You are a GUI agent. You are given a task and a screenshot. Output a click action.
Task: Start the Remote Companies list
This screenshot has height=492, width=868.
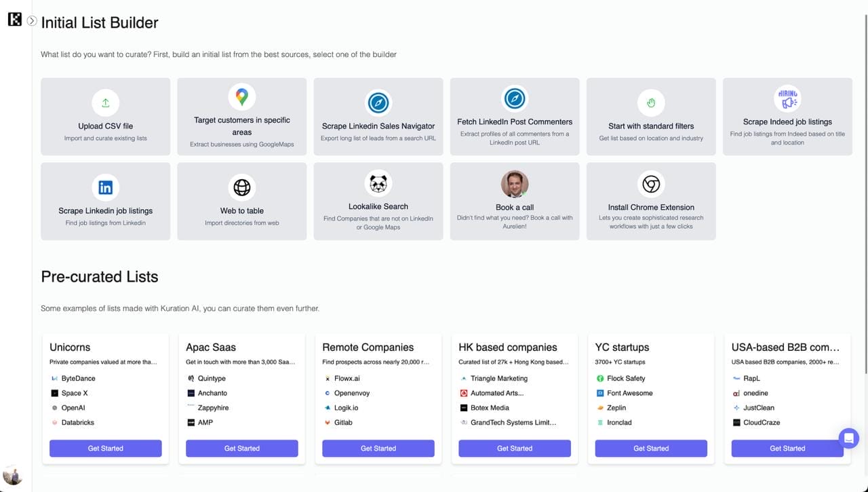(x=378, y=448)
